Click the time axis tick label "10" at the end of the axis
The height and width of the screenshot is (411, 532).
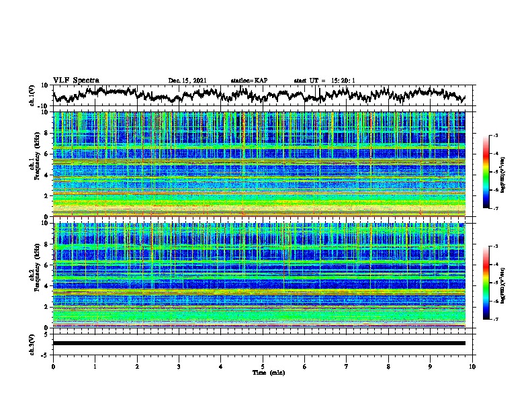click(472, 367)
